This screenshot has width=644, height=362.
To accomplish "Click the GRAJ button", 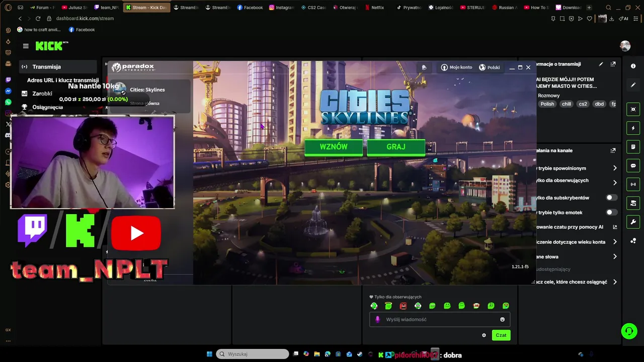I will point(396,147).
